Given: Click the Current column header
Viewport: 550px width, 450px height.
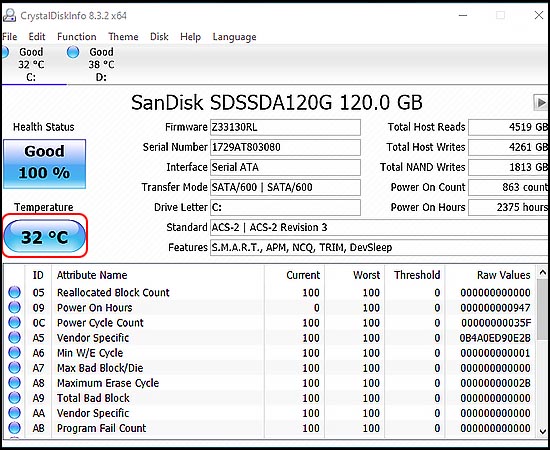Looking at the screenshot, I should tap(294, 275).
